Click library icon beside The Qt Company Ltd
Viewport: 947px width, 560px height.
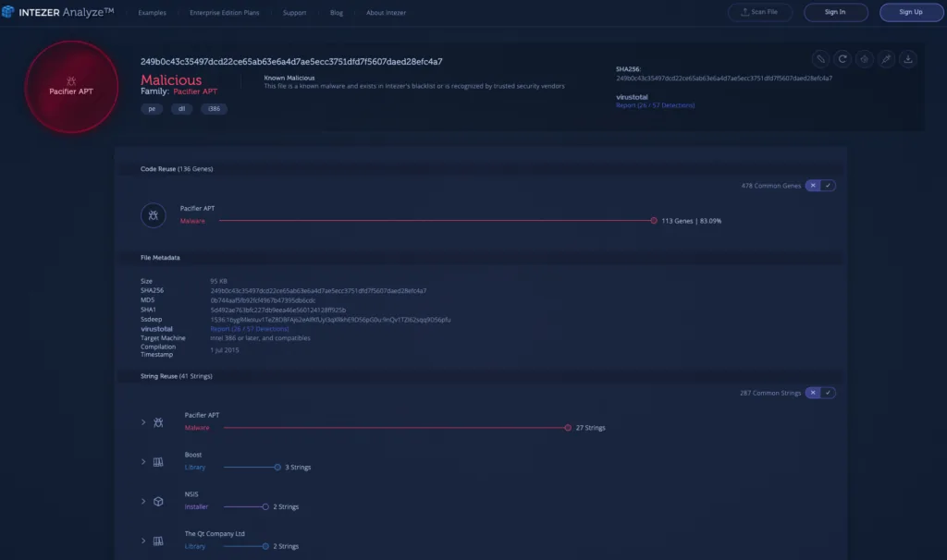tap(158, 542)
